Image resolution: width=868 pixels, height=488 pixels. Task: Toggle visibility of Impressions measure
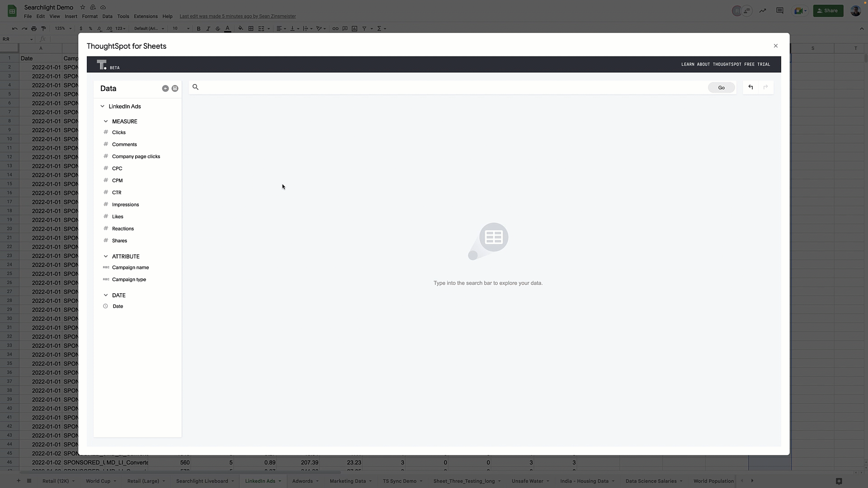click(x=125, y=204)
